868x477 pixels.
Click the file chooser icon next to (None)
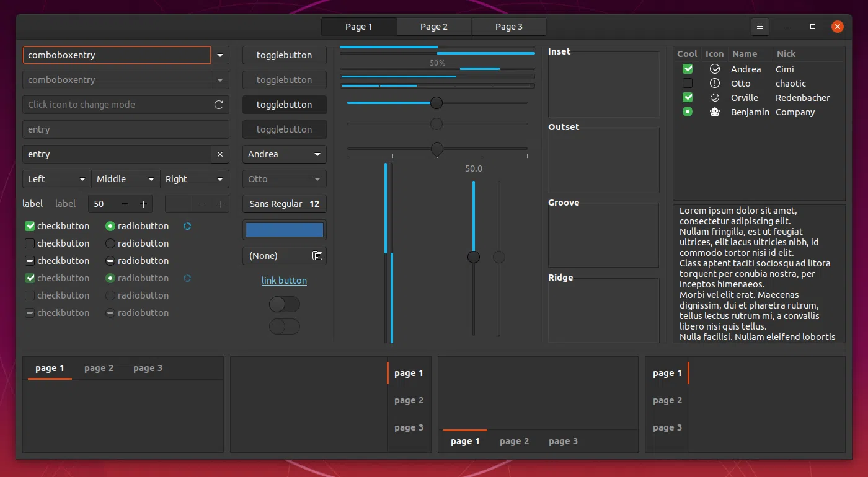(317, 256)
